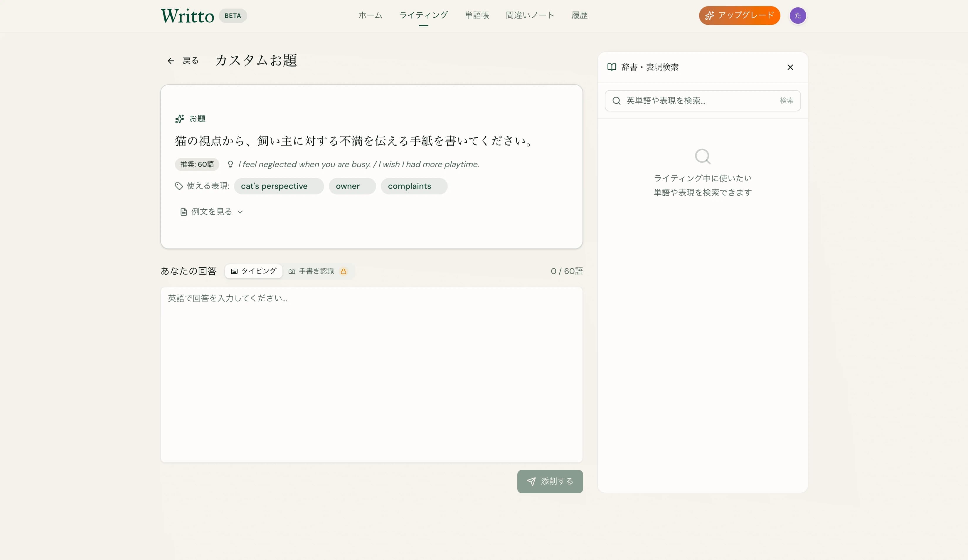Open the 単語帳 page
968x560 pixels.
[476, 15]
